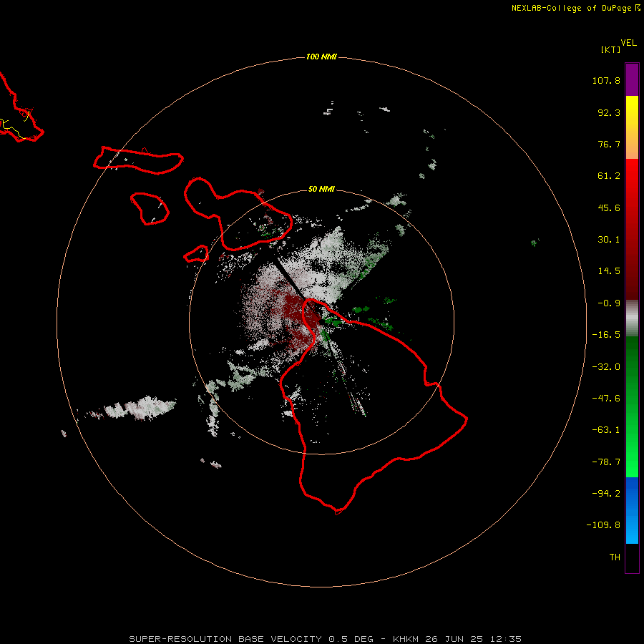The height and width of the screenshot is (644, 644).
Task: Click the 30.1 legend value
Action: click(609, 240)
